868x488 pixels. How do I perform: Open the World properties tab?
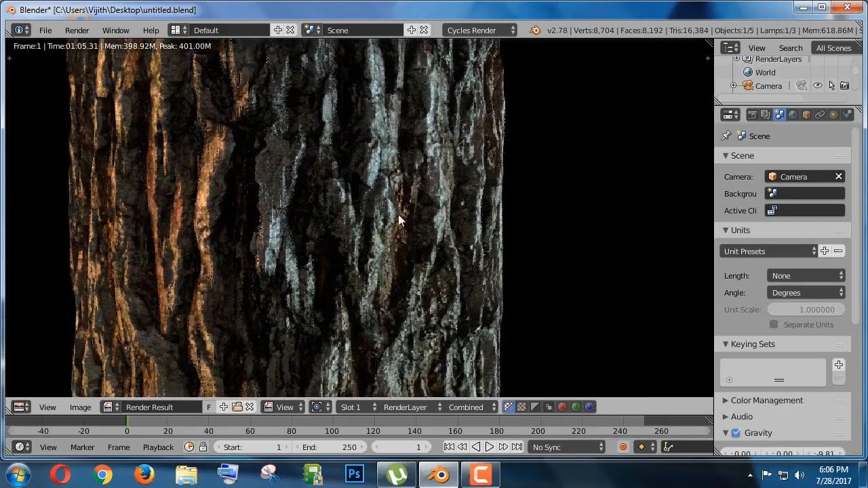pos(793,115)
